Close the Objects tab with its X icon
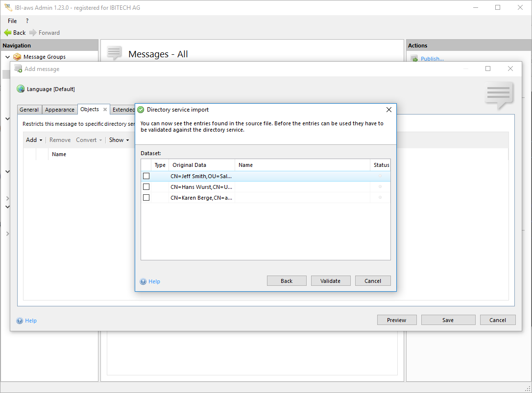The height and width of the screenshot is (393, 532). (x=105, y=110)
